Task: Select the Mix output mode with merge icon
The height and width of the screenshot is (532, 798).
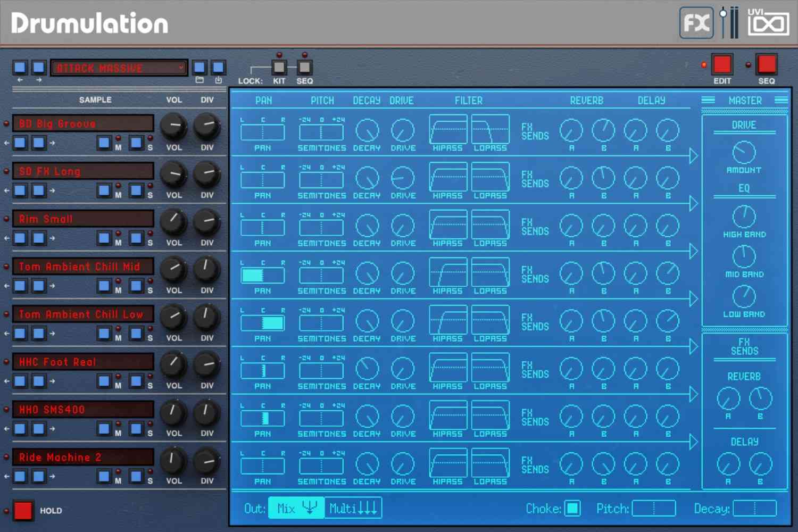Action: pyautogui.click(x=296, y=508)
